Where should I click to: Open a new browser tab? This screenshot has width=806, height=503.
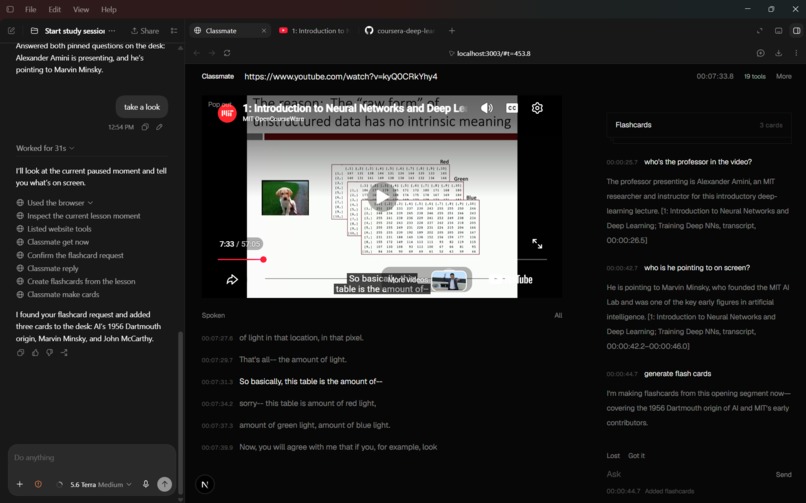[452, 31]
